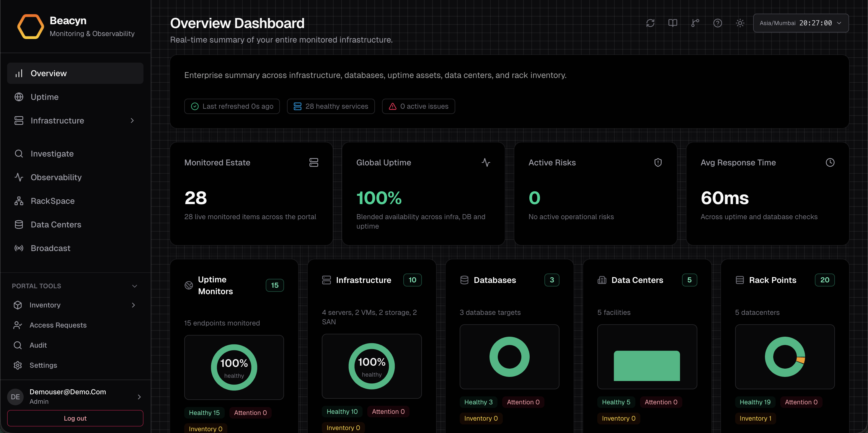The height and width of the screenshot is (433, 868).
Task: Open the help question mark icon
Action: pyautogui.click(x=718, y=23)
